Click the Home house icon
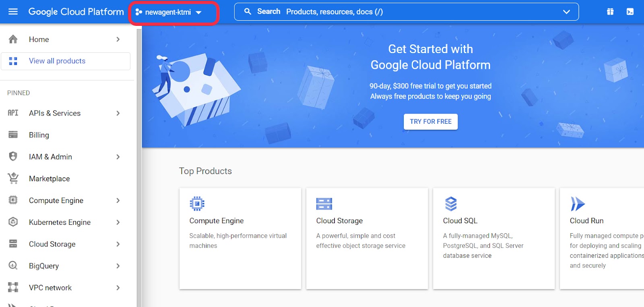The width and height of the screenshot is (644, 307). tap(13, 39)
